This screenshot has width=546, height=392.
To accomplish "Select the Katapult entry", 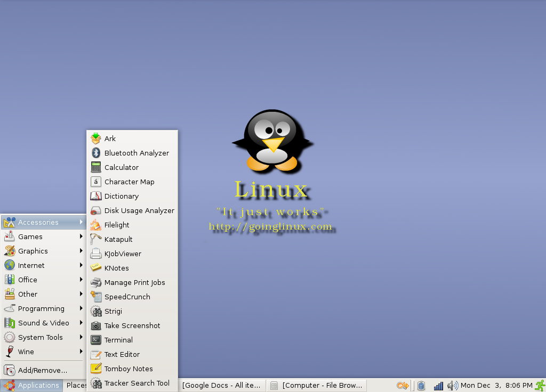I will 132,239.
